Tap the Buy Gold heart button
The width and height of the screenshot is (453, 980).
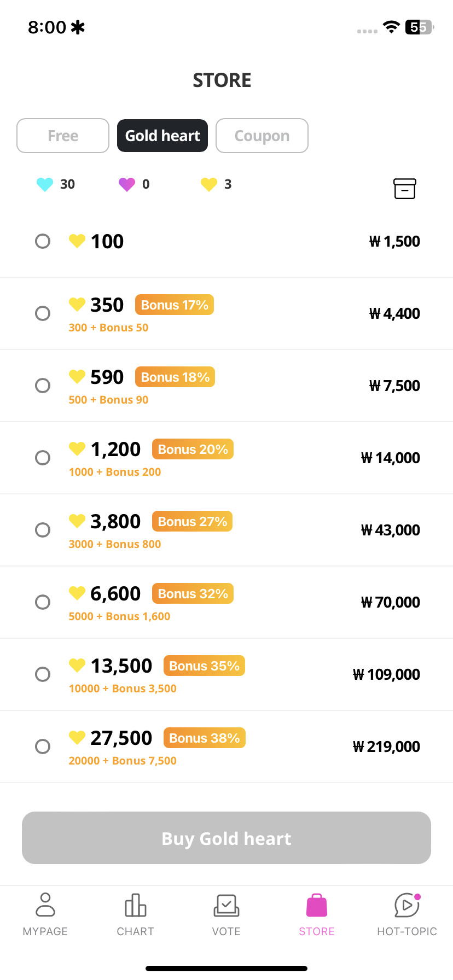pos(226,838)
